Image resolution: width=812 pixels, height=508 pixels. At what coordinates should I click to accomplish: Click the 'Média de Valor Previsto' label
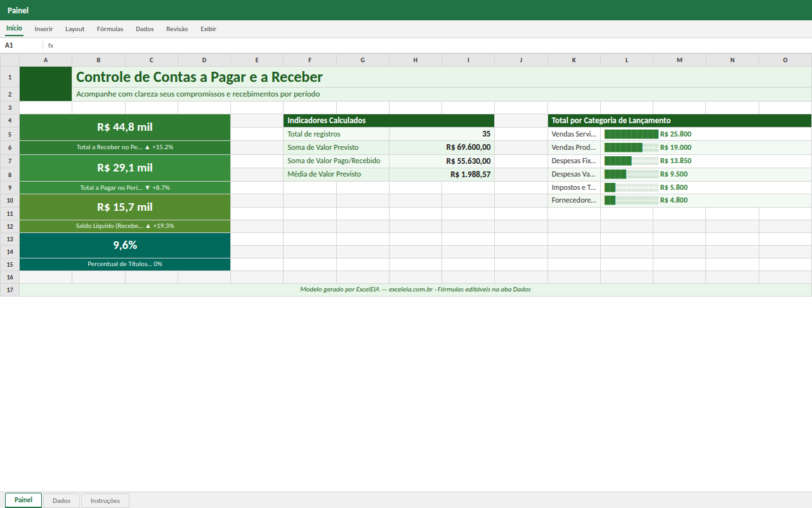(x=336, y=174)
